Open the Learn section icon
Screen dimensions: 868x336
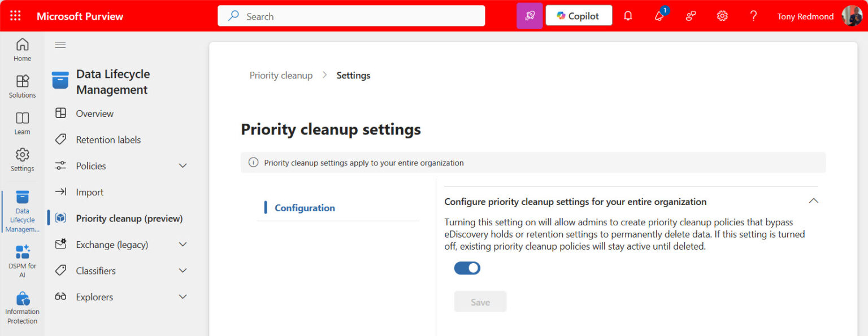22,122
